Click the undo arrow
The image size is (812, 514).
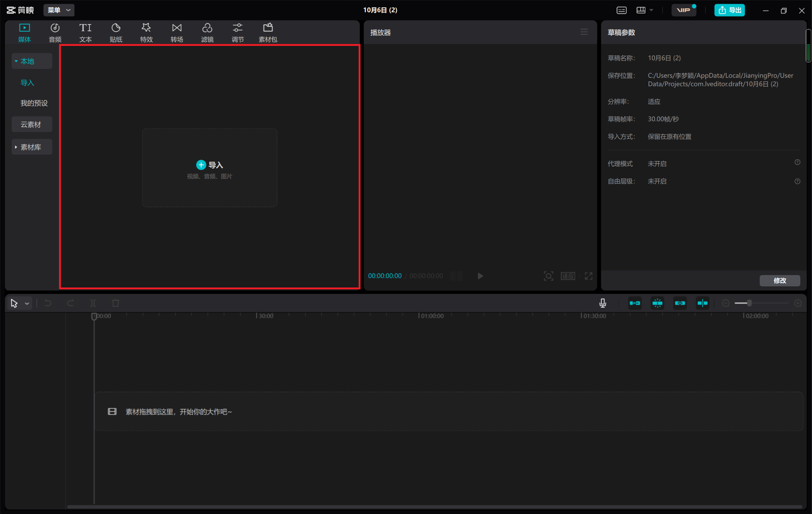click(48, 303)
